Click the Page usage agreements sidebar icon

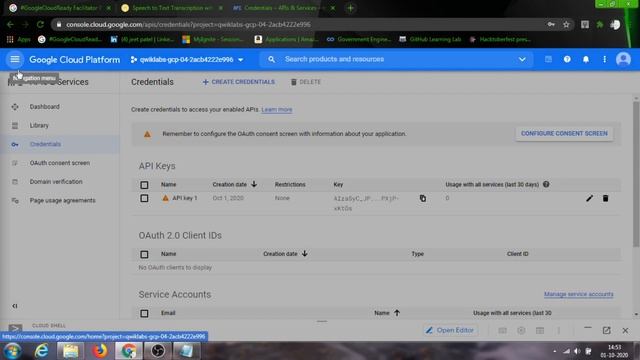coord(15,201)
